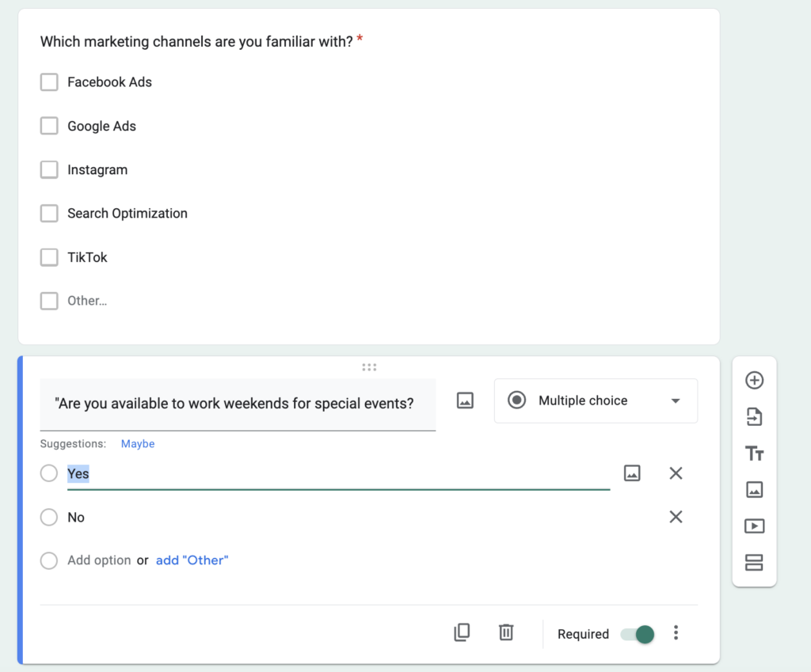Check the TikTok checkbox

click(x=49, y=257)
